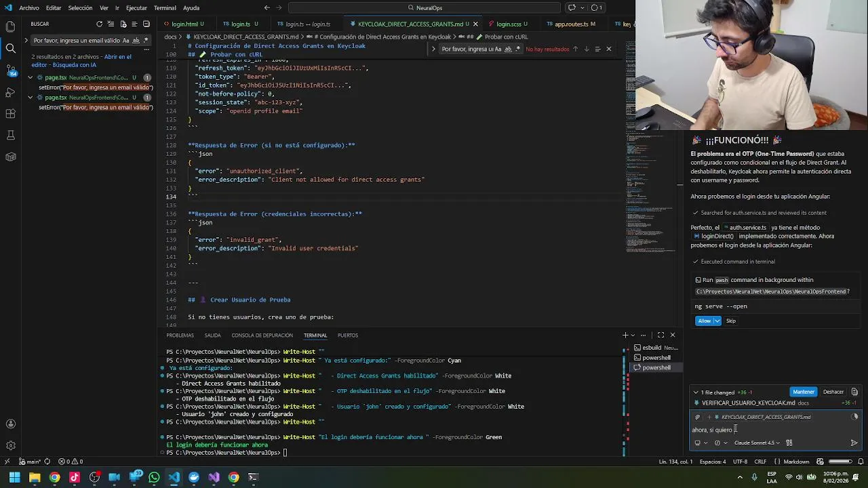Open the chat tools configuration icon
This screenshot has width=868, height=488.
point(789,443)
